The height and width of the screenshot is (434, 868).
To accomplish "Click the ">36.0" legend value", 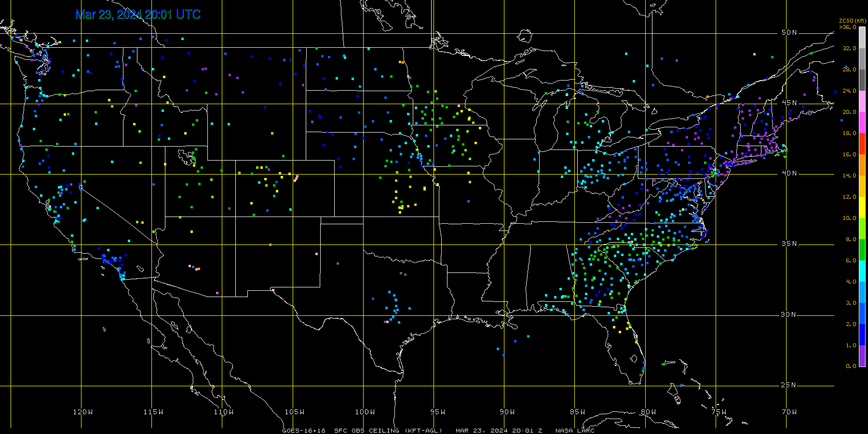I will (x=848, y=27).
